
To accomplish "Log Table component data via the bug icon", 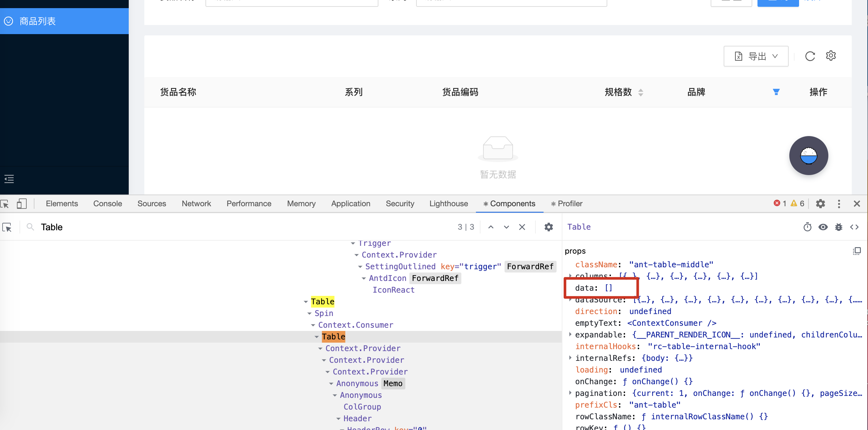I will [x=839, y=227].
